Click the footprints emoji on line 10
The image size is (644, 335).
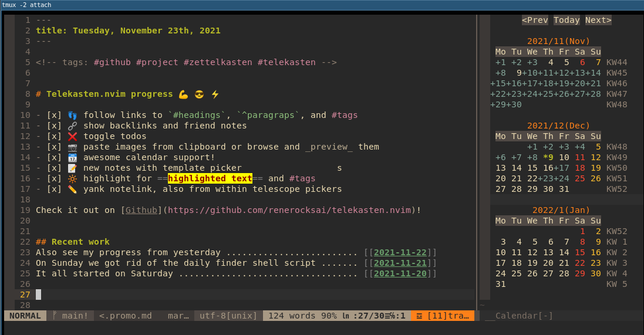[x=72, y=116]
